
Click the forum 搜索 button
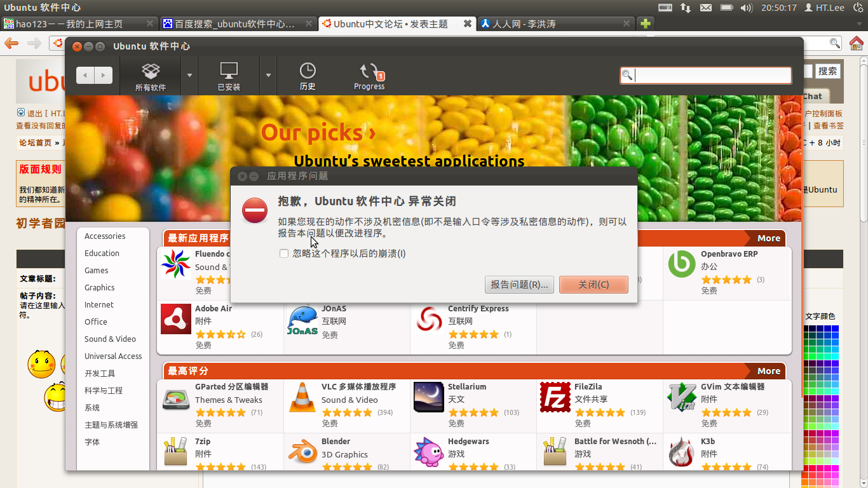[827, 71]
